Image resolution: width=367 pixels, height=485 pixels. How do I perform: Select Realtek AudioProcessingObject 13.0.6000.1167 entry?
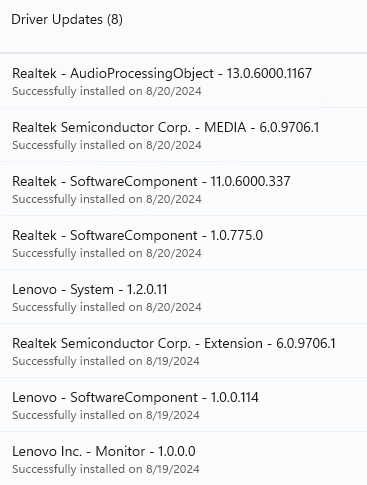click(x=183, y=81)
